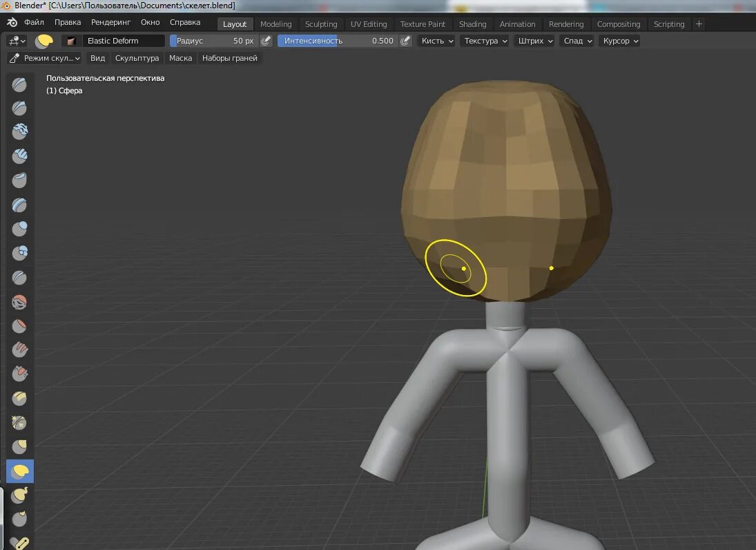Select the Draw brush at top of toolbar

pos(19,84)
